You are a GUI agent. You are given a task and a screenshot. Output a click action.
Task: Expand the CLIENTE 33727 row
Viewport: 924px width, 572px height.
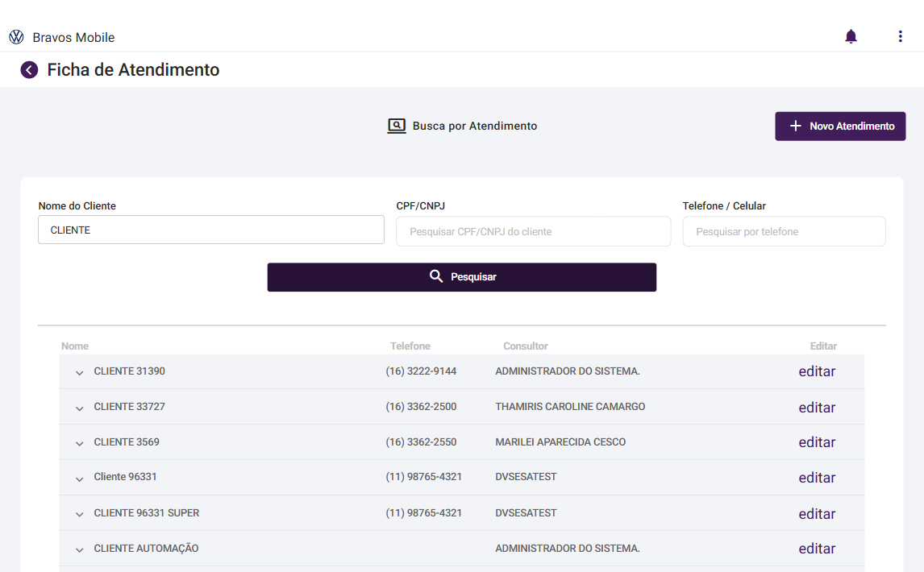pos(79,408)
